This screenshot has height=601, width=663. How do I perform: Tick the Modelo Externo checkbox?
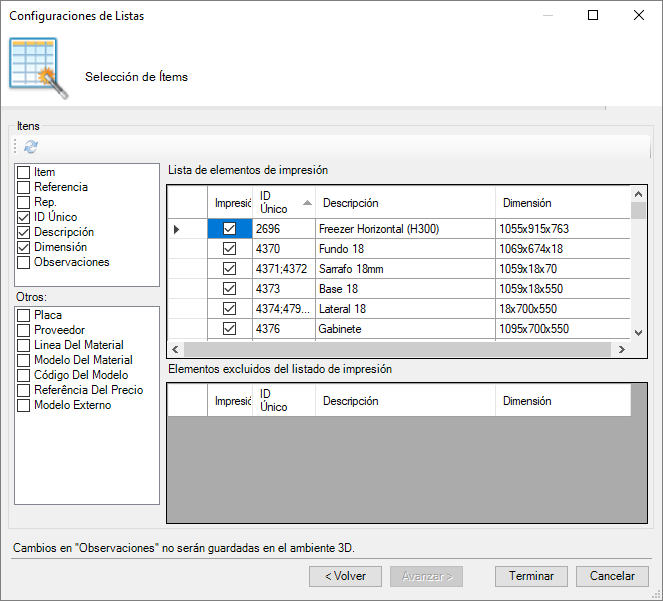pos(24,405)
